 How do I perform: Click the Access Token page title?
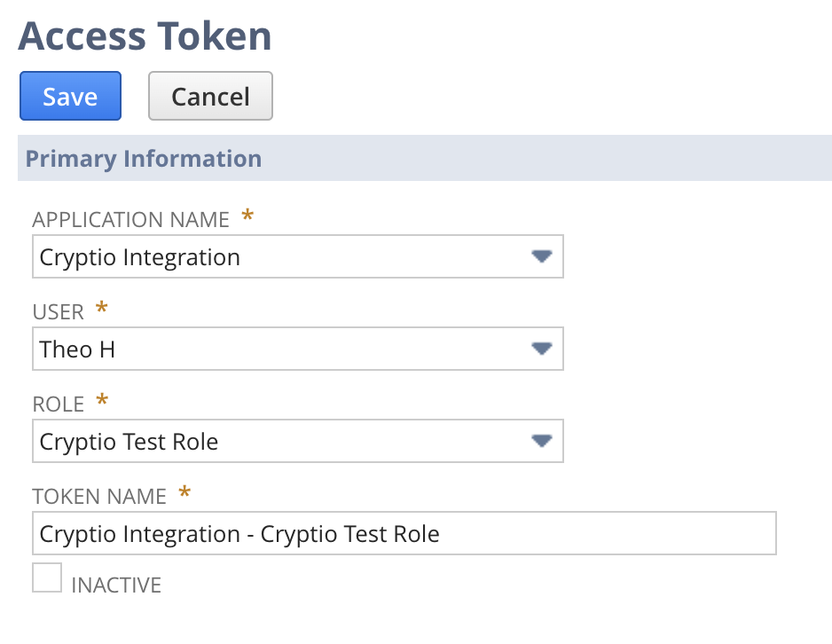click(145, 36)
